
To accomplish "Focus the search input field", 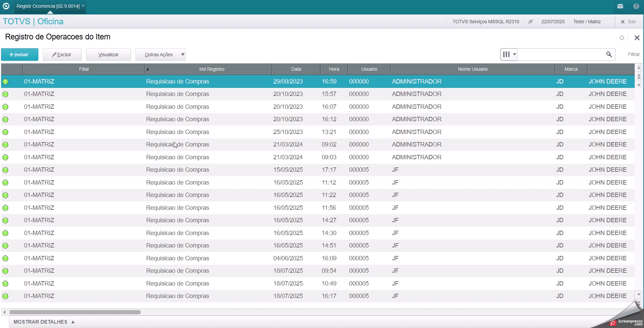I will tap(561, 54).
